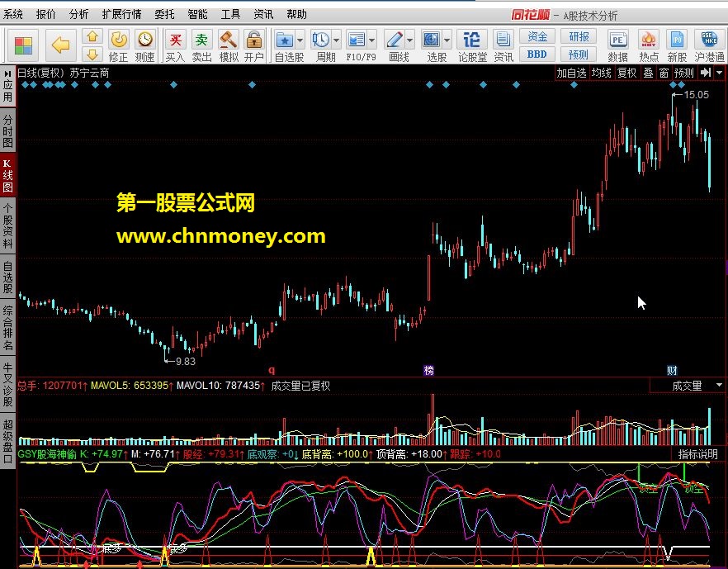Click the 研报 research report button

[579, 36]
